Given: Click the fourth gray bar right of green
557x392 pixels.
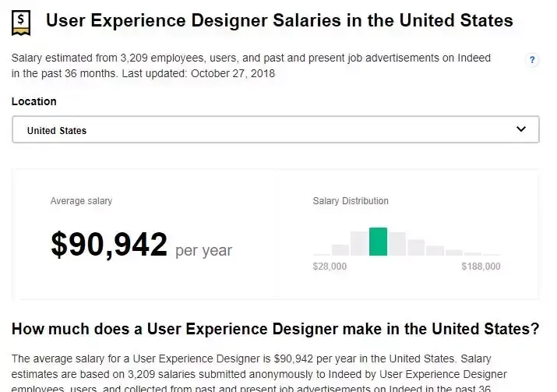Looking at the screenshot, I should [453, 253].
